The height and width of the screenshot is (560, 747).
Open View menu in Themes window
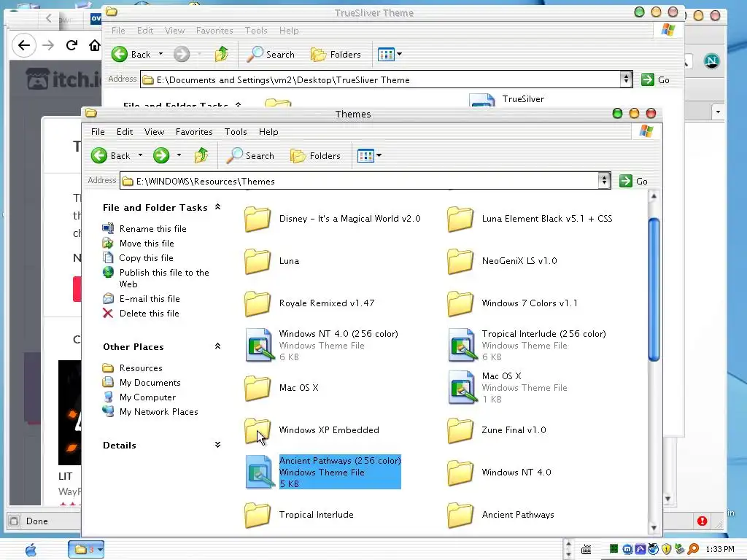(x=155, y=132)
